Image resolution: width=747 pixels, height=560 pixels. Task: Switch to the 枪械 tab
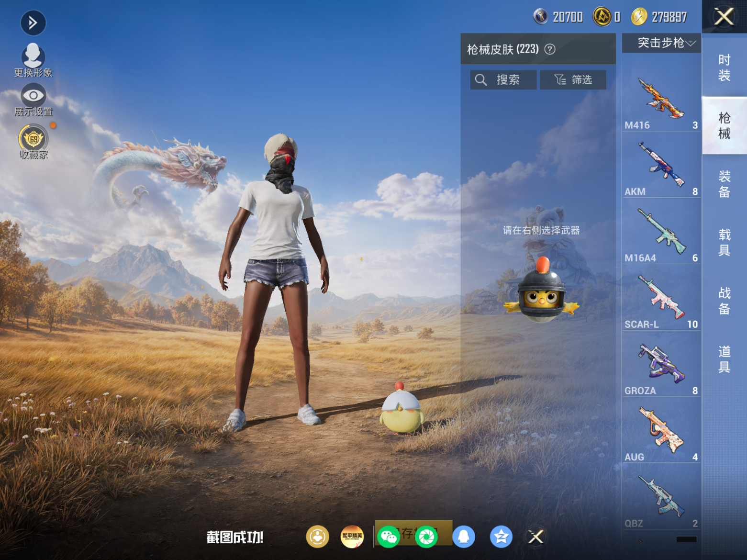point(725,125)
